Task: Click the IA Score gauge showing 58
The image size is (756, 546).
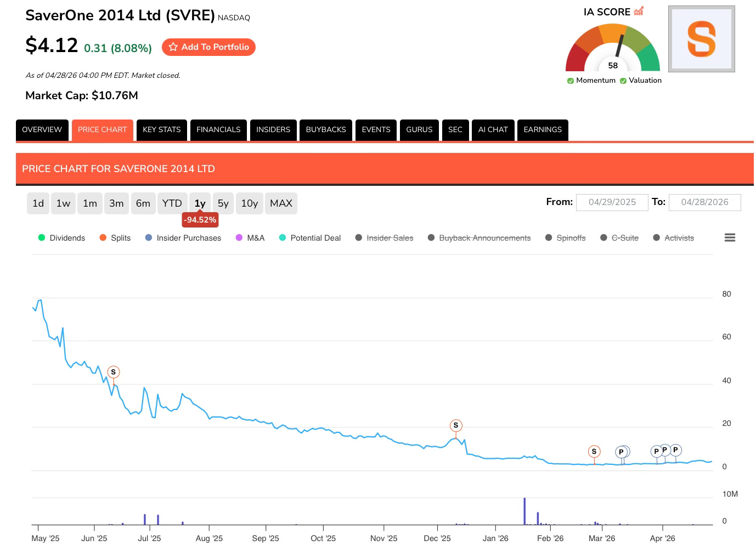Action: pos(613,48)
